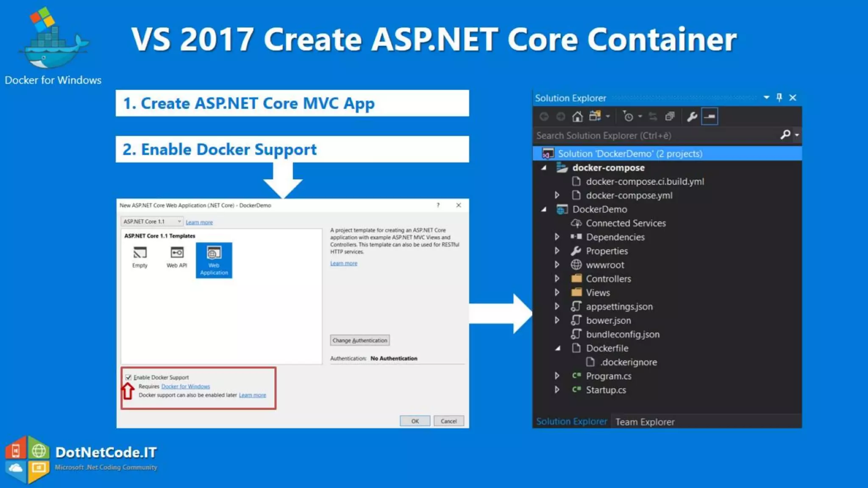Open the Switch Views dropdown arrow
The width and height of the screenshot is (868, 488).
(x=608, y=116)
